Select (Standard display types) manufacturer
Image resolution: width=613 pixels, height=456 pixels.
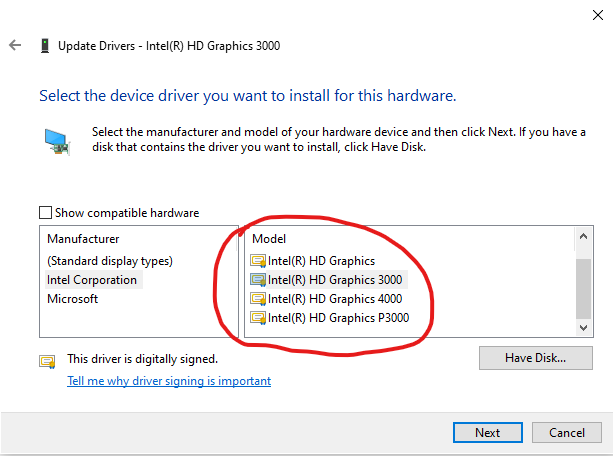110,261
